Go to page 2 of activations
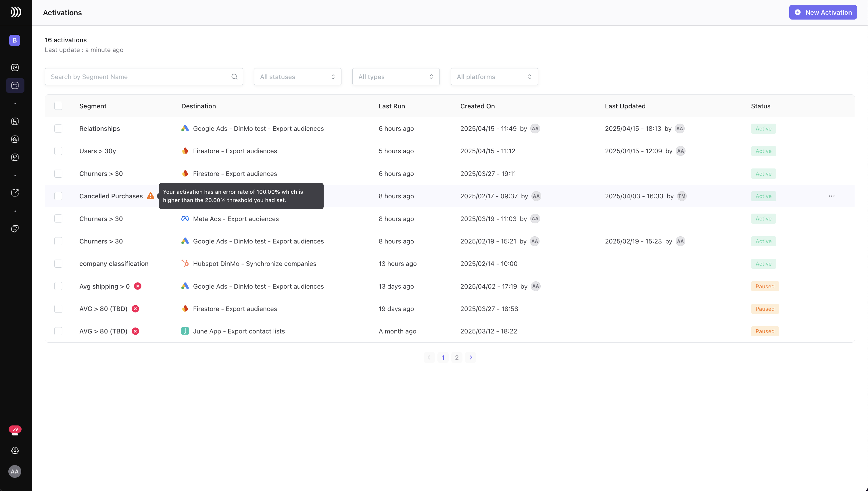 [456, 357]
